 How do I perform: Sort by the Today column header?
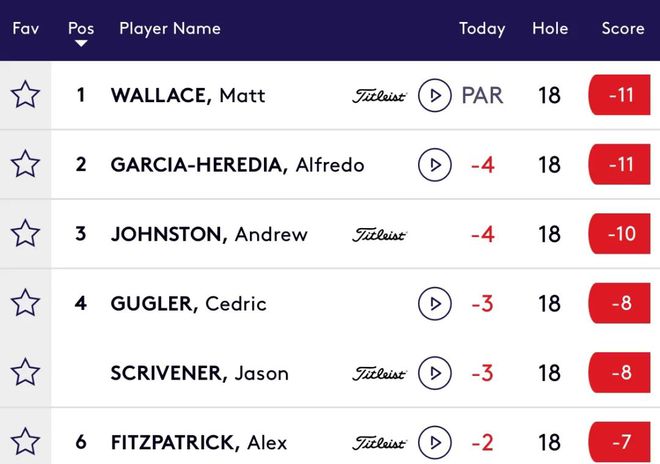point(482,28)
